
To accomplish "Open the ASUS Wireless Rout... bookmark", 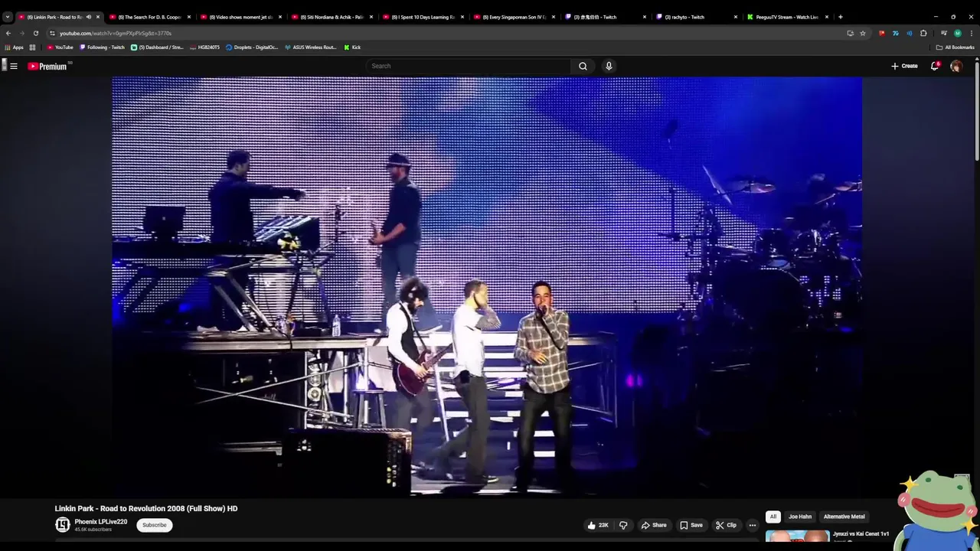I will point(310,47).
